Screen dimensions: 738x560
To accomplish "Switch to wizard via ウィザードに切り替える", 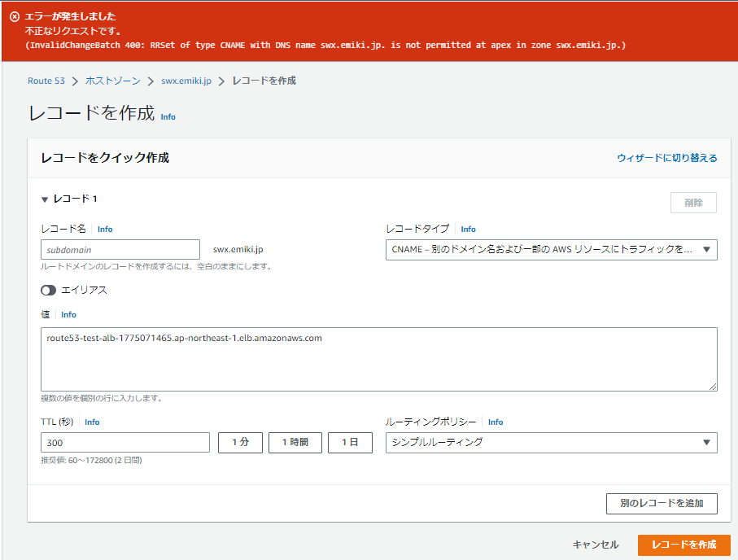I will tap(667, 158).
